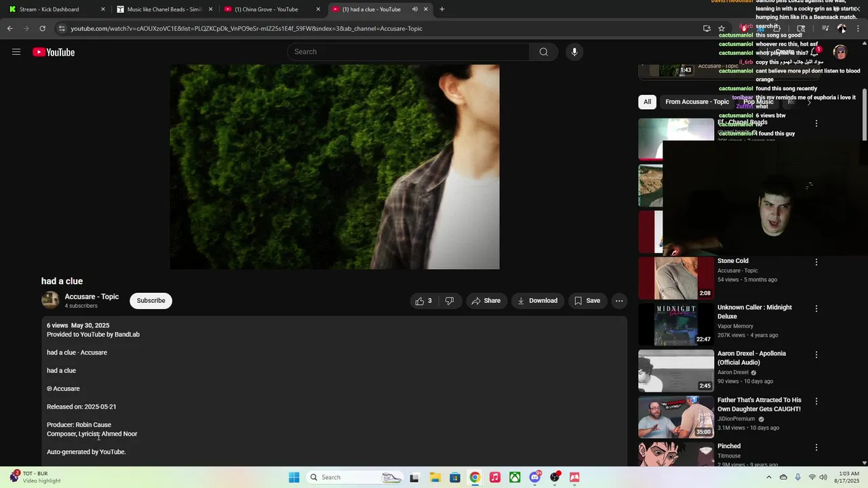This screenshot has width=868, height=488.
Task: Open the Accusare - Topic channel name link
Action: [92, 297]
